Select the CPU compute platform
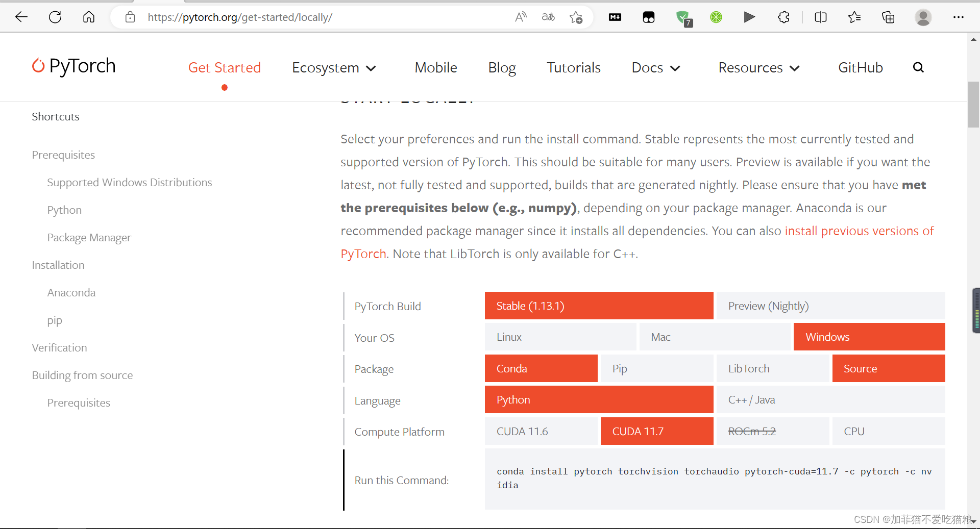 (889, 431)
